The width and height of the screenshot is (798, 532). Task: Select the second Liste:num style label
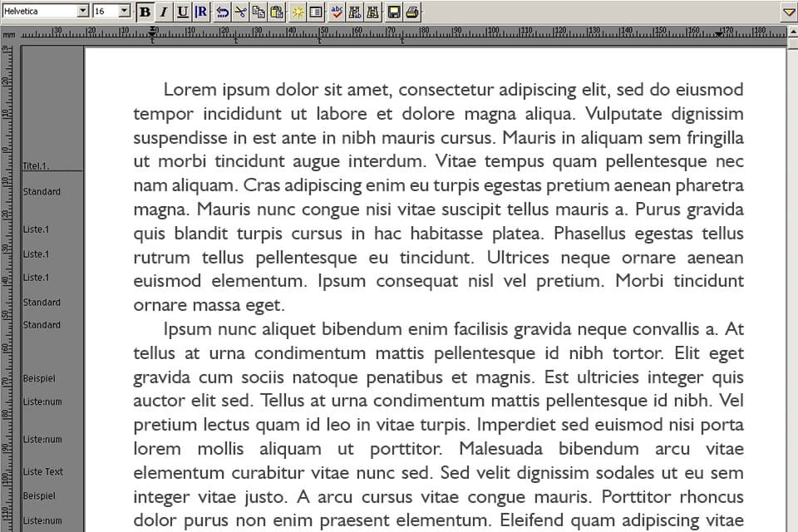pos(42,440)
